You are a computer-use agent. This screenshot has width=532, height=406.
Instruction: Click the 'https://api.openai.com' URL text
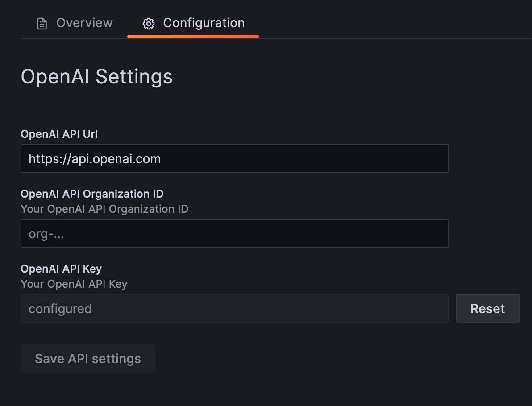[95, 159]
